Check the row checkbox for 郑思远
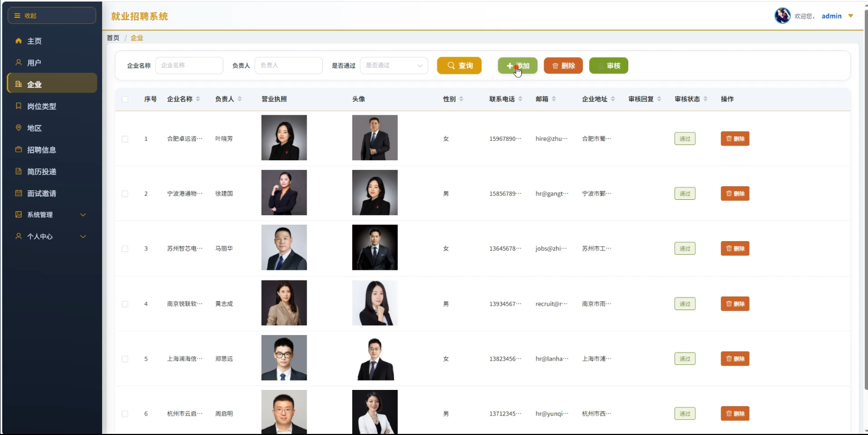Viewport: 868px width, 435px height. click(125, 359)
